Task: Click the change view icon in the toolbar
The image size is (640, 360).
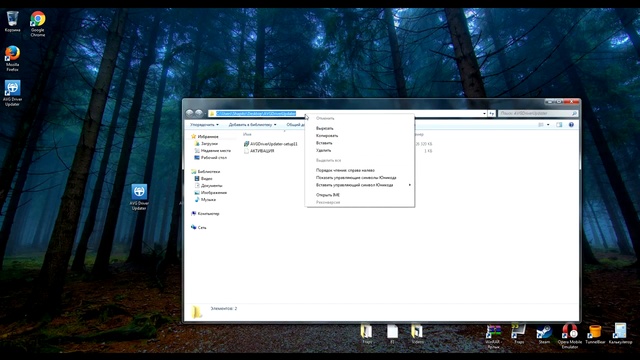Action: 541,124
